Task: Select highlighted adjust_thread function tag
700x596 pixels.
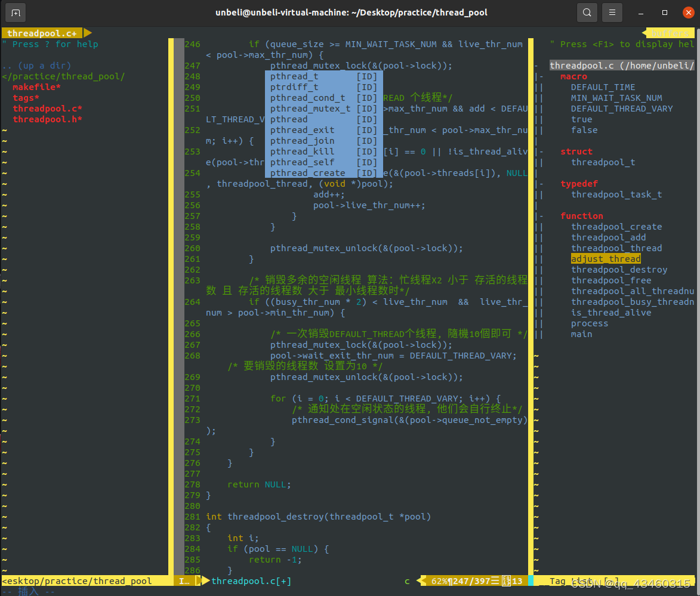Action: click(x=606, y=258)
